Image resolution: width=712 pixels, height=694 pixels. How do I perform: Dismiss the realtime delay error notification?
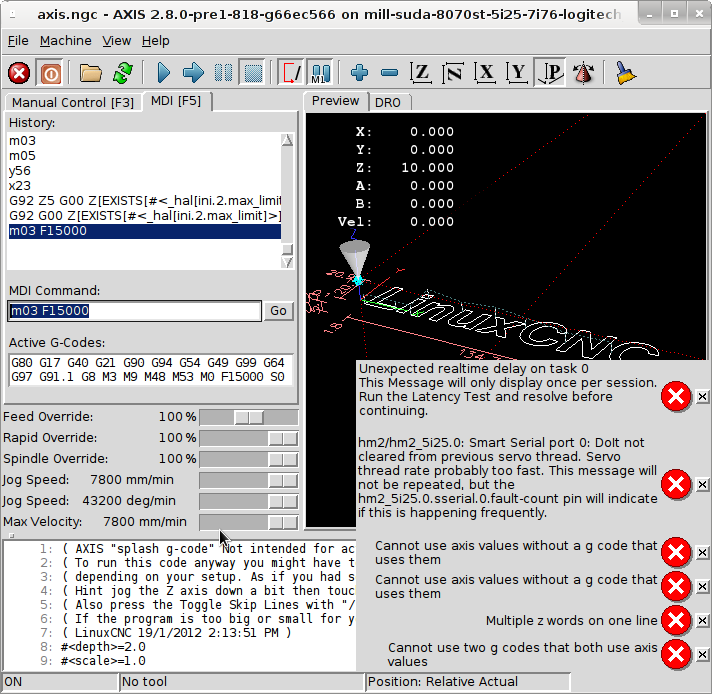702,397
